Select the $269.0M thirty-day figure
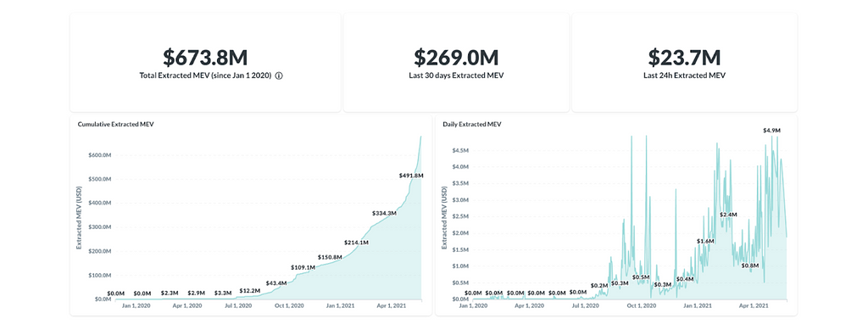Viewport: 868px width, 330px height. click(456, 58)
